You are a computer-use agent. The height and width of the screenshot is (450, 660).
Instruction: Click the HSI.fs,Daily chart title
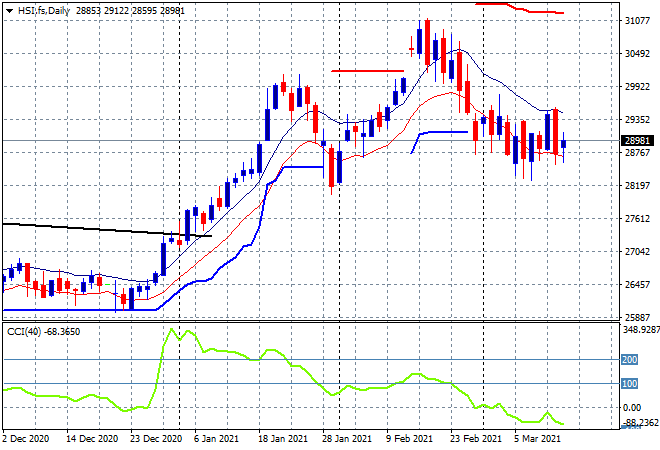[47, 8]
